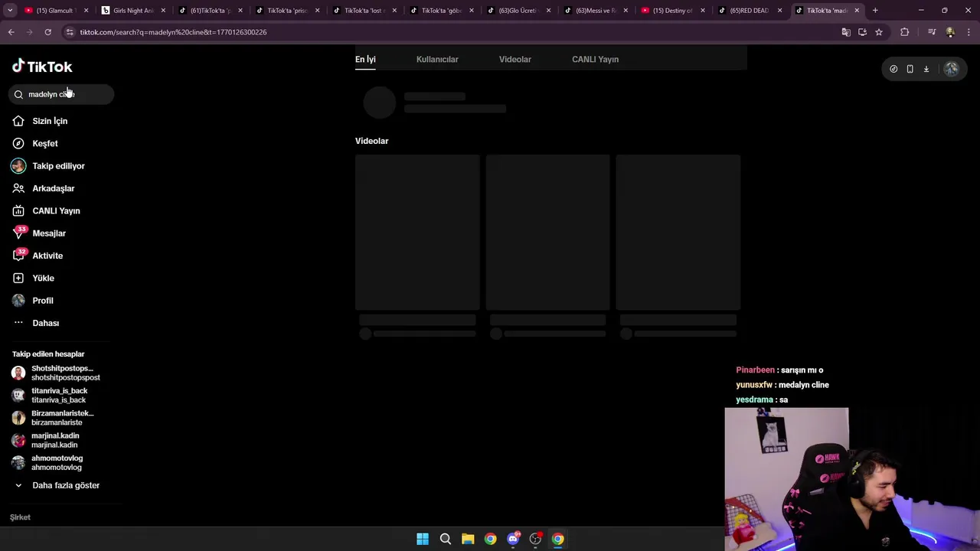Open Aktivite icon with 32 badge
The width and height of the screenshot is (980, 551).
point(18,256)
